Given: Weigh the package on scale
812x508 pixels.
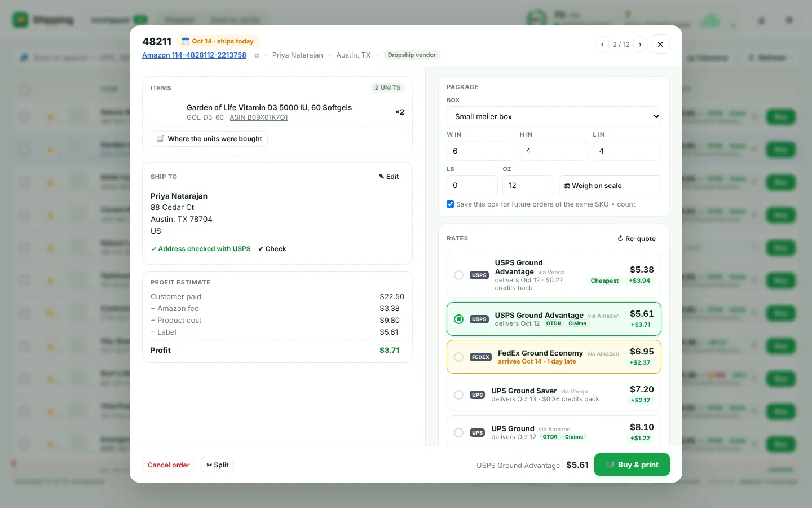Looking at the screenshot, I should 610,185.
